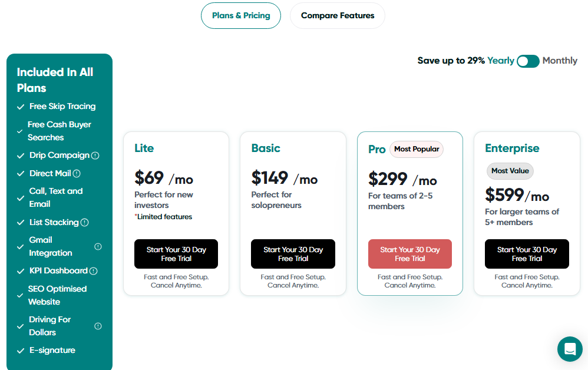This screenshot has height=370, width=588.
Task: Switch to the Compare Features tab
Action: click(x=337, y=15)
